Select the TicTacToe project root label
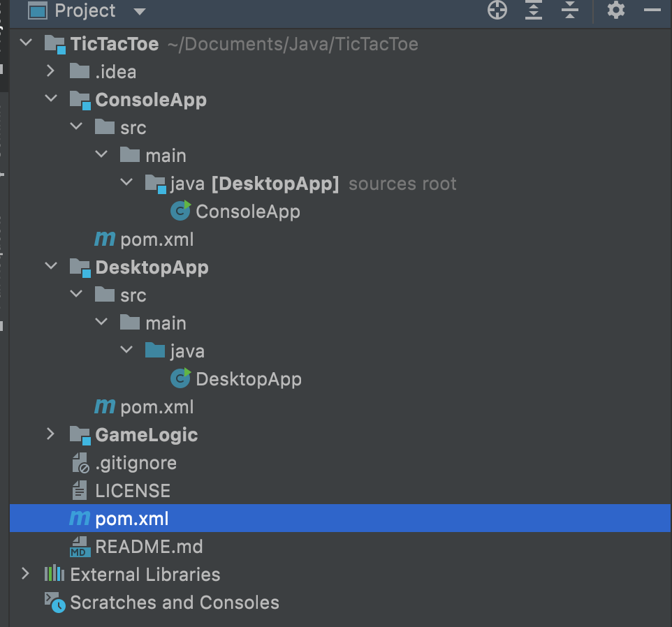This screenshot has width=672, height=627. click(x=115, y=44)
